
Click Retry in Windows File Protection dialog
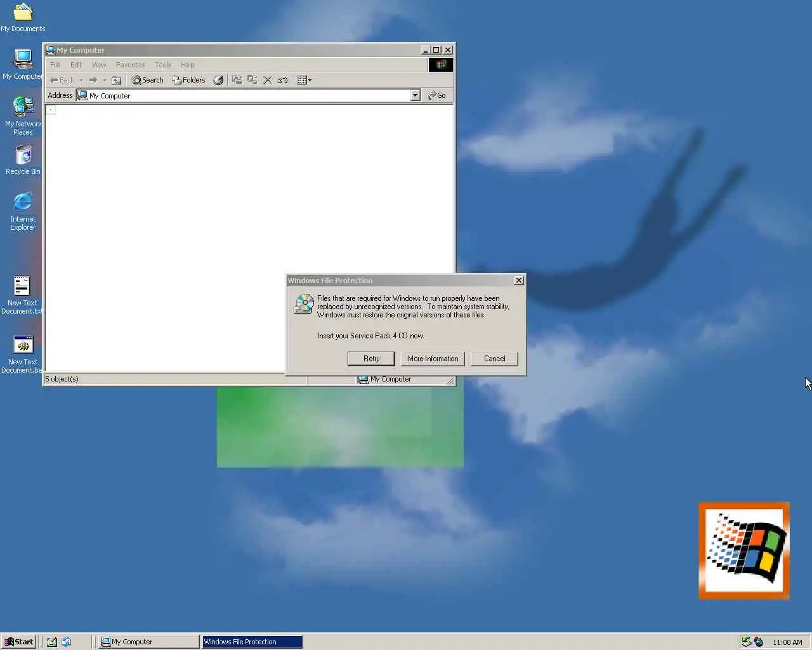[371, 359]
